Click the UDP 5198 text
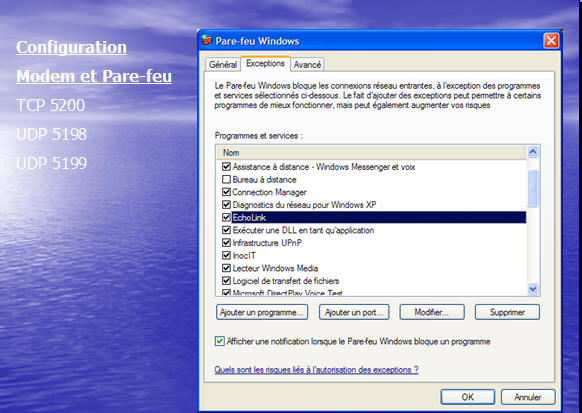Viewport: 582px width, 413px height. [51, 134]
